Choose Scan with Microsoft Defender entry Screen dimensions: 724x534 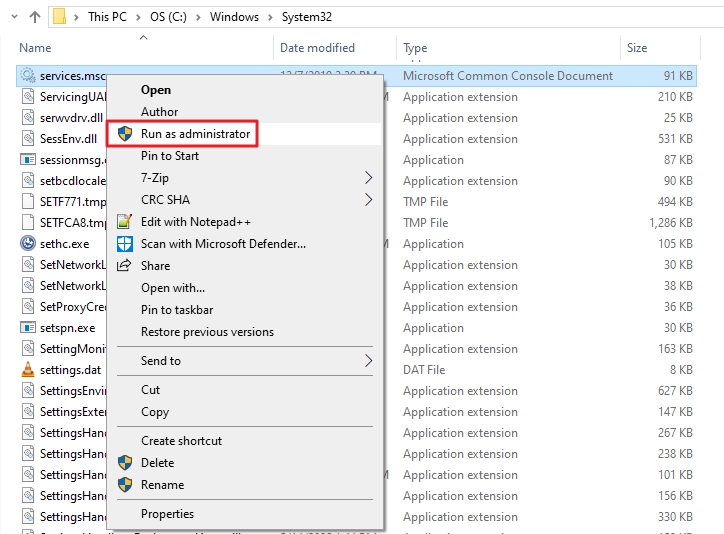coord(223,244)
